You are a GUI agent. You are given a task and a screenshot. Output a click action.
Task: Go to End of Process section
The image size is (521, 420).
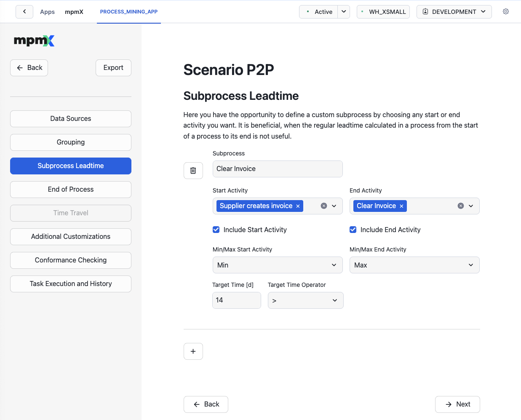pyautogui.click(x=71, y=190)
